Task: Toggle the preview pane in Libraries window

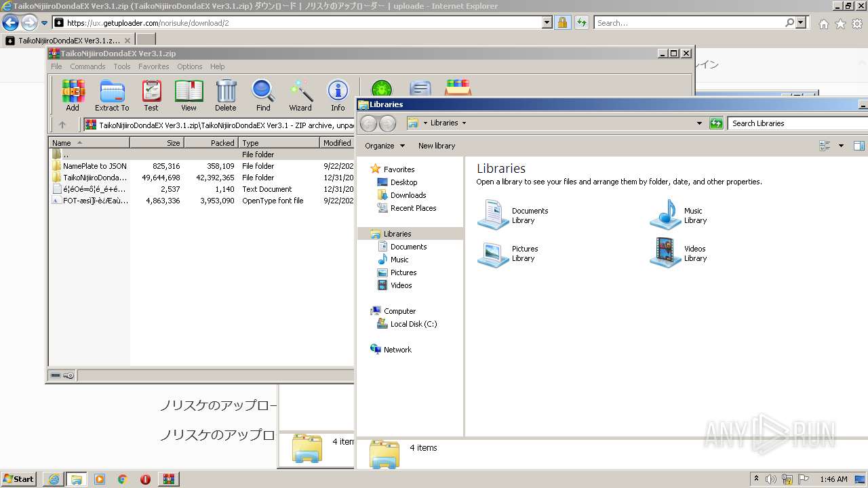Action: click(x=859, y=146)
